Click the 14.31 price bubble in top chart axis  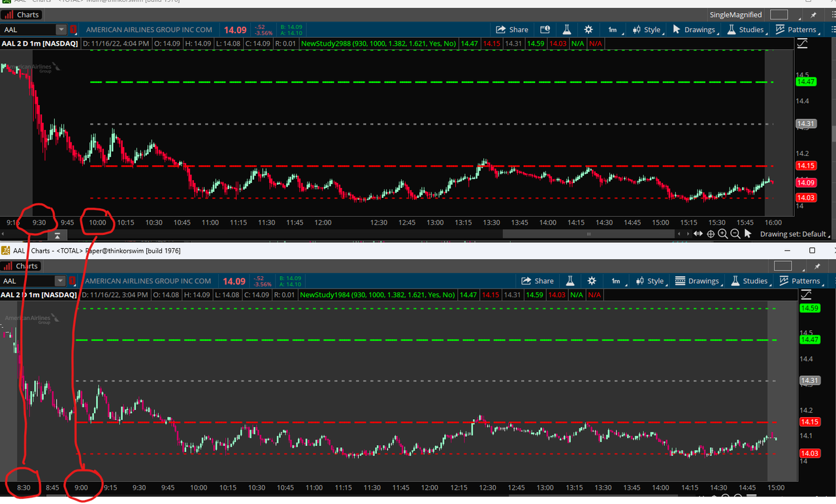806,123
